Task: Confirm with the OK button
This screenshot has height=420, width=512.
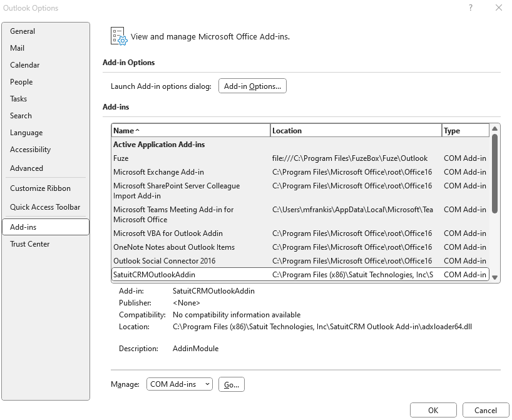Action: pos(433,411)
